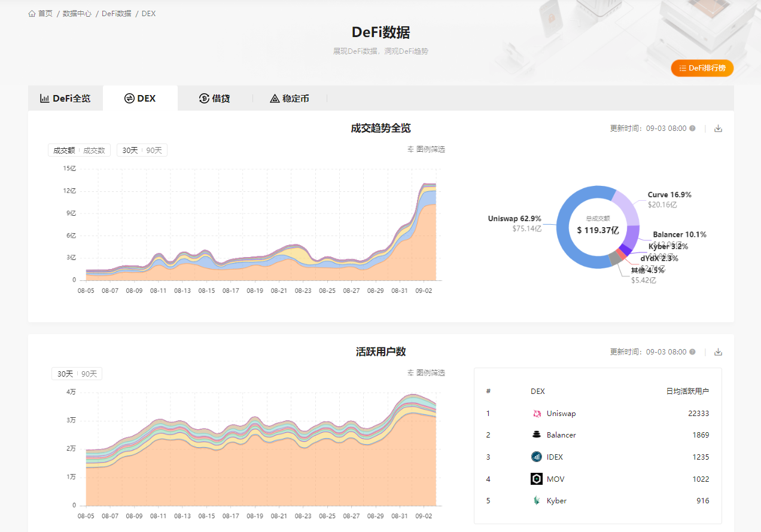Open the 数据中心 breadcrumb link

[x=77, y=13]
